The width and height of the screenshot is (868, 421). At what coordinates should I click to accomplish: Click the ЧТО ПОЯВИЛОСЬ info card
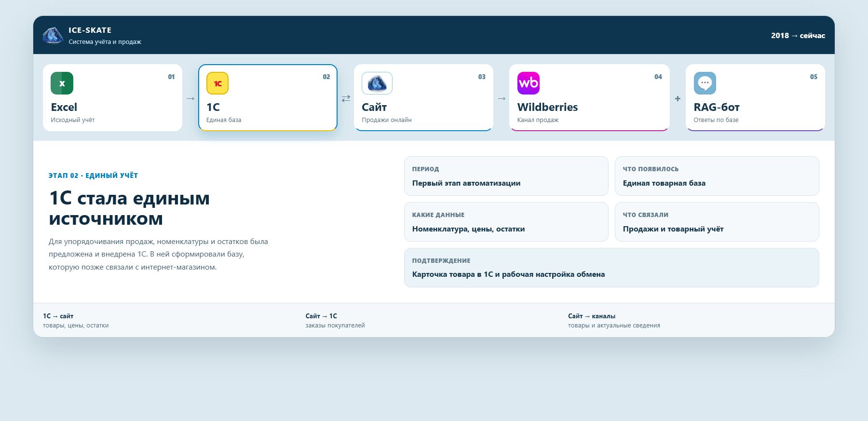717,176
